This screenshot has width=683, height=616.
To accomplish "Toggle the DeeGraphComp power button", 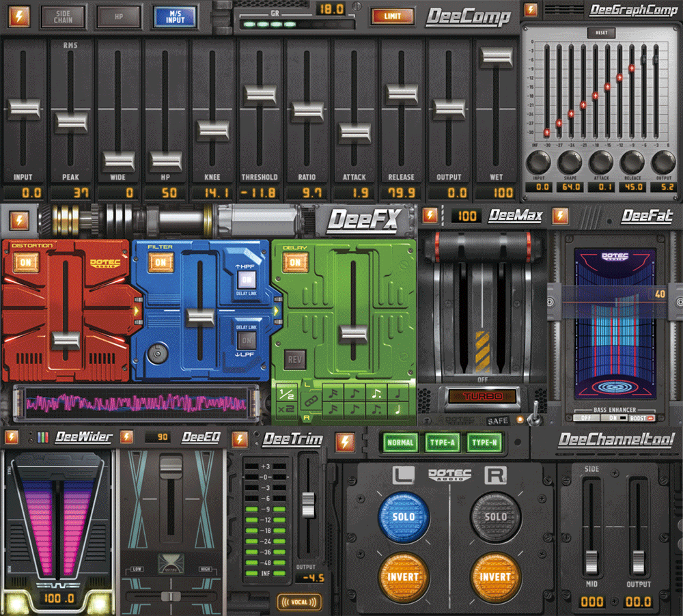I will click(530, 10).
